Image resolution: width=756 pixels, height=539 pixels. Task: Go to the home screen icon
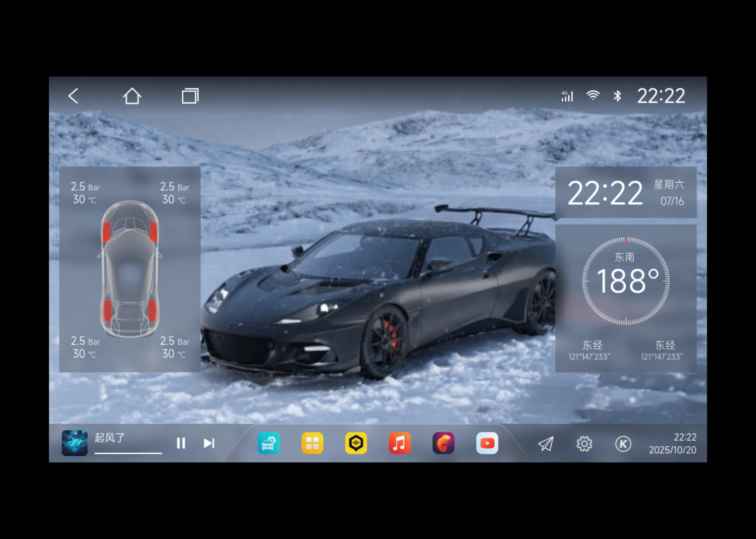132,96
